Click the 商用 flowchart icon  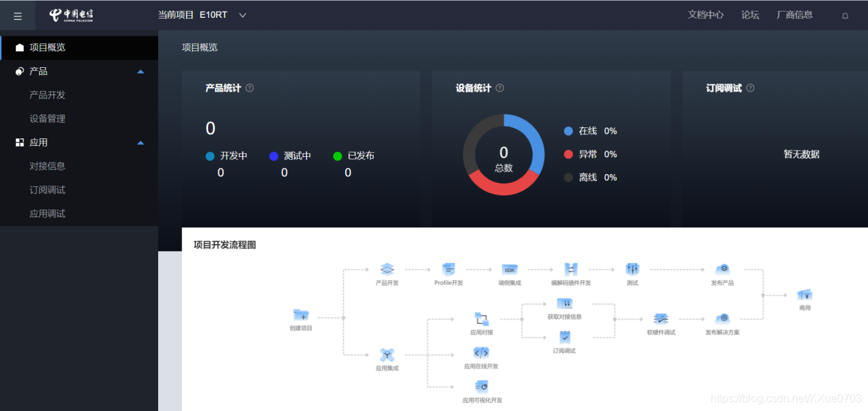pos(804,295)
